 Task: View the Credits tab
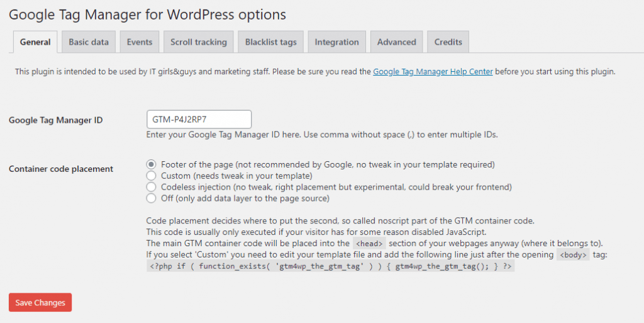pyautogui.click(x=448, y=42)
